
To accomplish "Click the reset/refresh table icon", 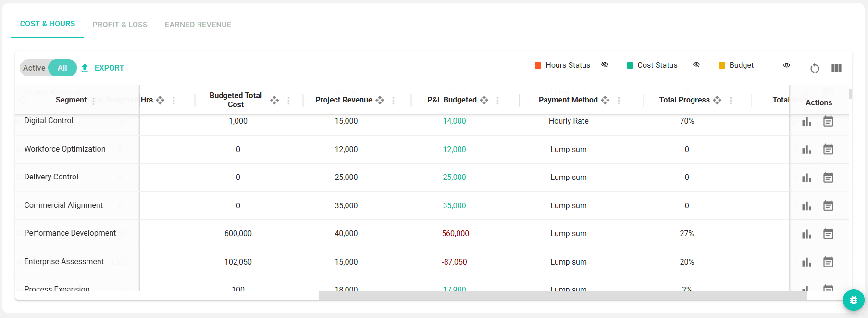I will click(815, 68).
